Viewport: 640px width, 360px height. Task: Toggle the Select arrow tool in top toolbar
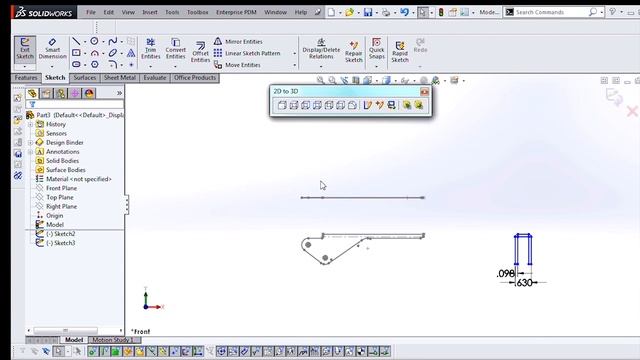tap(422, 12)
